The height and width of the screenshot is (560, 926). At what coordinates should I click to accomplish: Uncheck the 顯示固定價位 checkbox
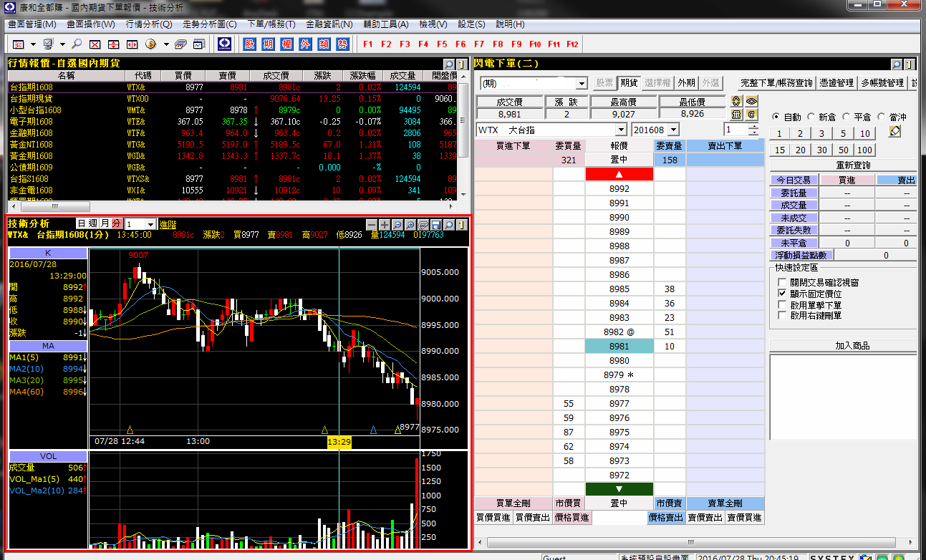point(782,294)
